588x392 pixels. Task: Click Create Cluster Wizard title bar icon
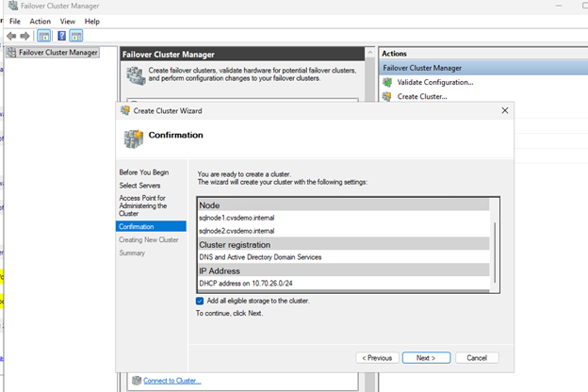coord(125,110)
